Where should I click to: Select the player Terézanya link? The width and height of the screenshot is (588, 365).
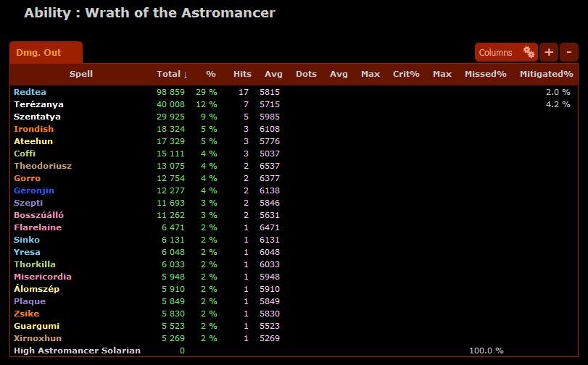click(38, 104)
